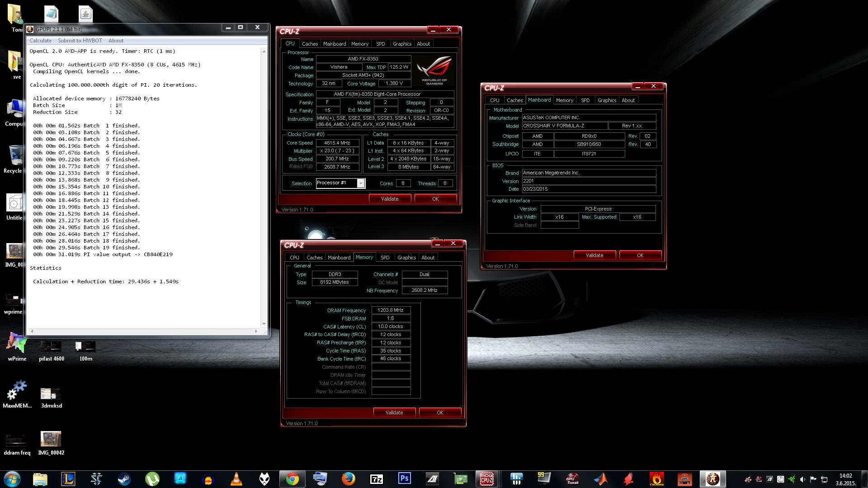Open the Windows Start menu
Viewport: 868px width, 488px height.
click(12, 479)
